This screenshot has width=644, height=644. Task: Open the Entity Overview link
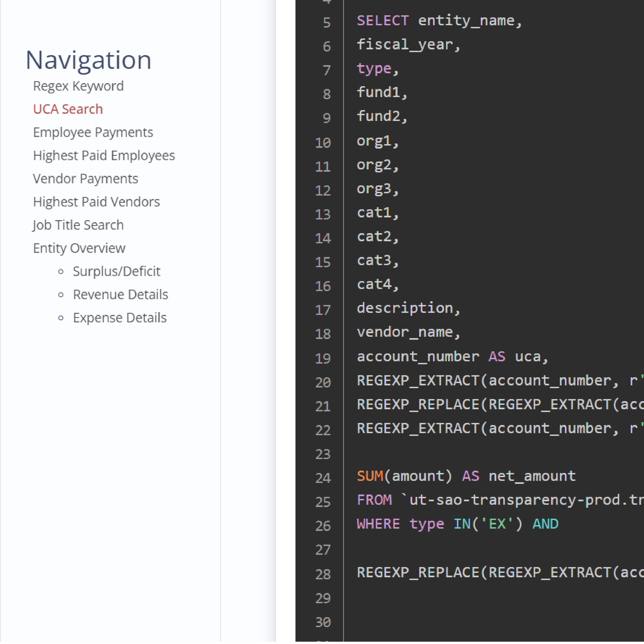pos(79,248)
